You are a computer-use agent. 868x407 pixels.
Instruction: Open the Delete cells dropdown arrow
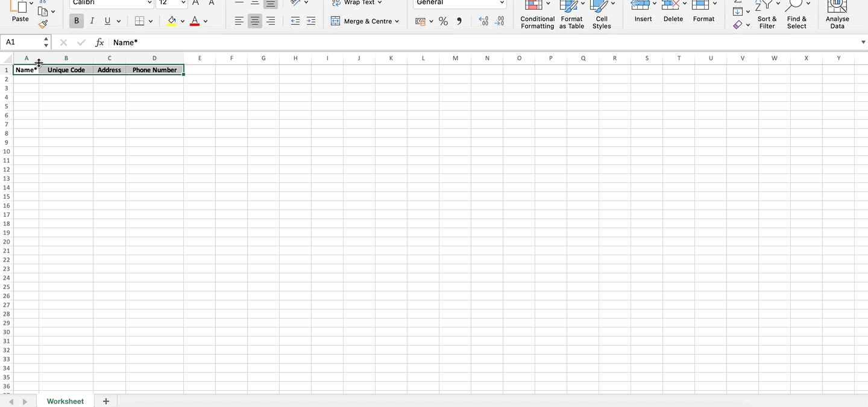click(x=685, y=3)
